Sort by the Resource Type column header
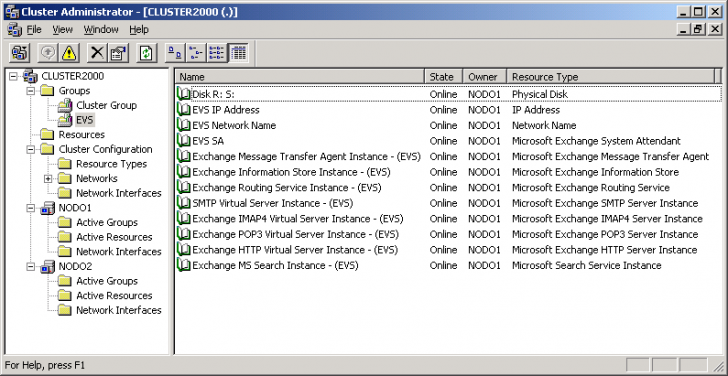This screenshot has width=728, height=376. (611, 77)
